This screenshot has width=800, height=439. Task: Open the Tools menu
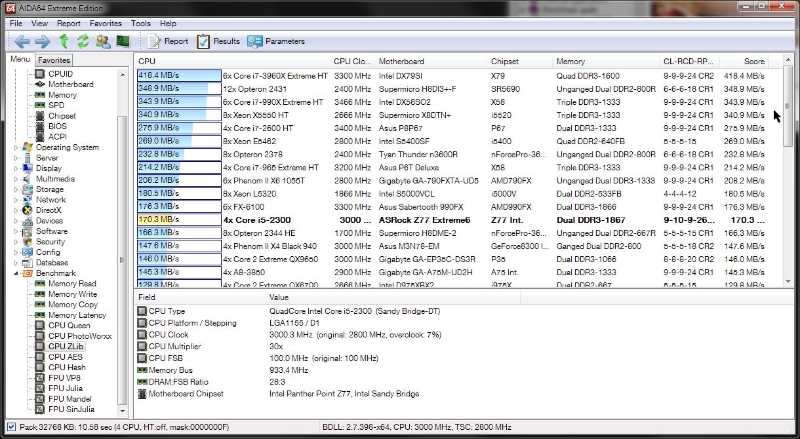coord(140,23)
